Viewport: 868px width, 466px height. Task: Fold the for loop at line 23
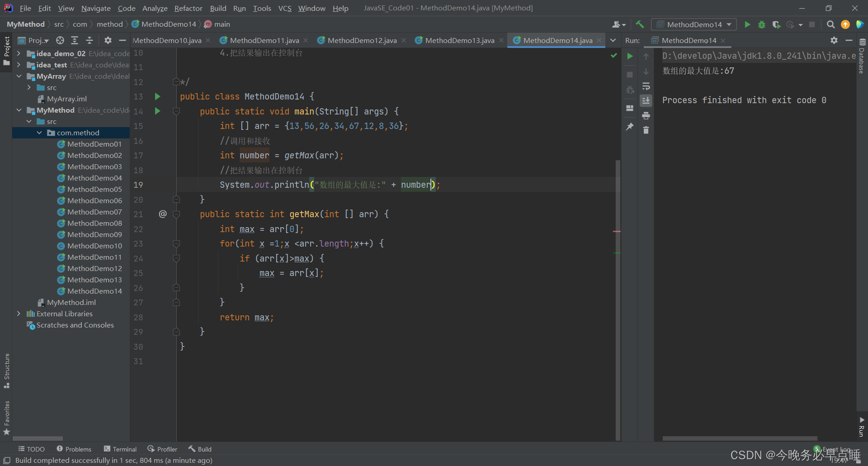pos(177,244)
